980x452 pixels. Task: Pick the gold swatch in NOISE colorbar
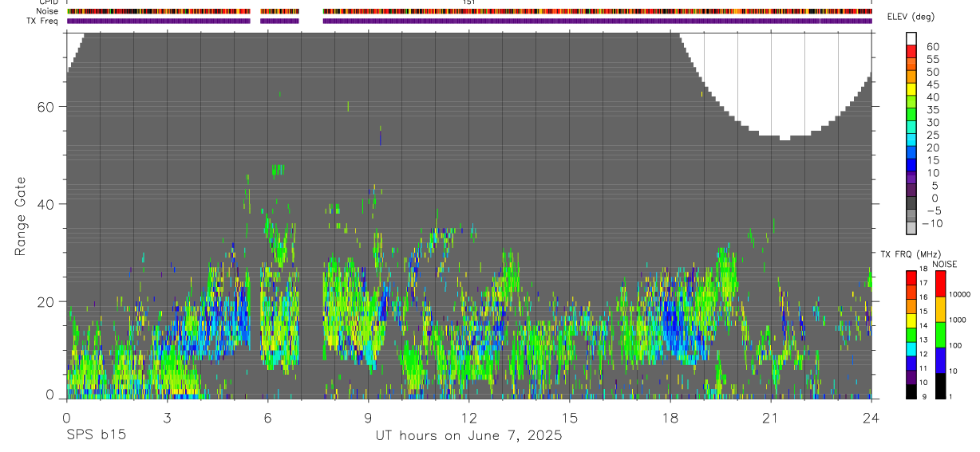click(x=941, y=309)
